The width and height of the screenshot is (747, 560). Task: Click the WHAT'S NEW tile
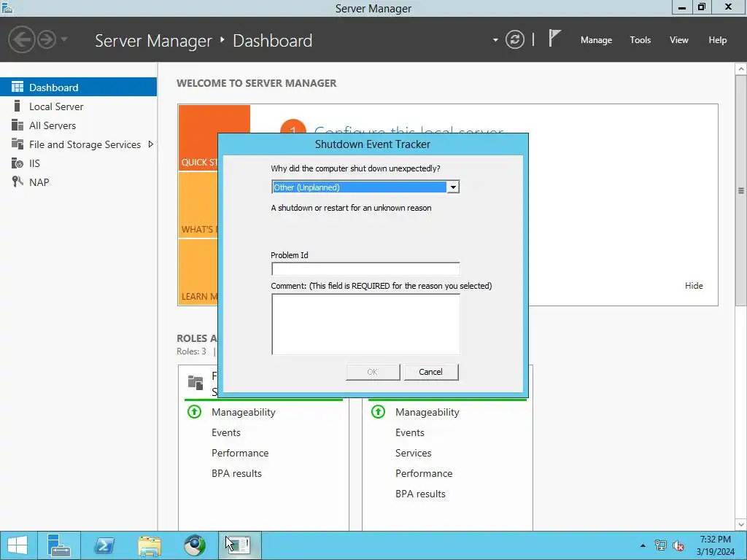tap(198, 205)
